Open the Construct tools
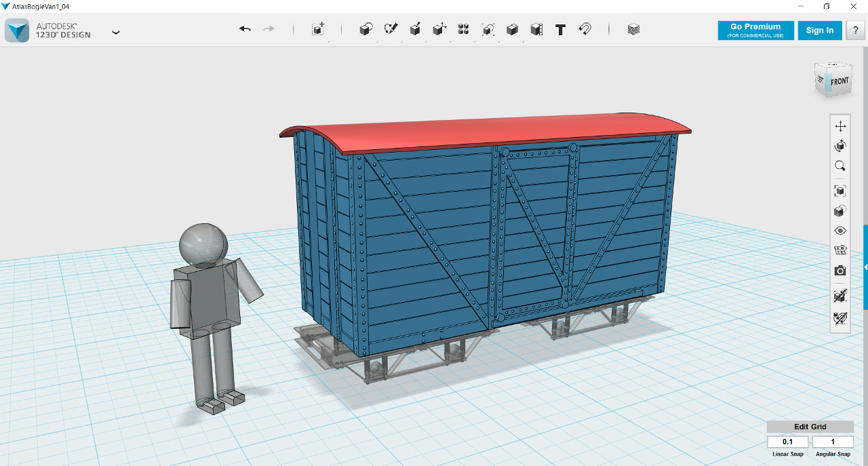 pyautogui.click(x=415, y=29)
